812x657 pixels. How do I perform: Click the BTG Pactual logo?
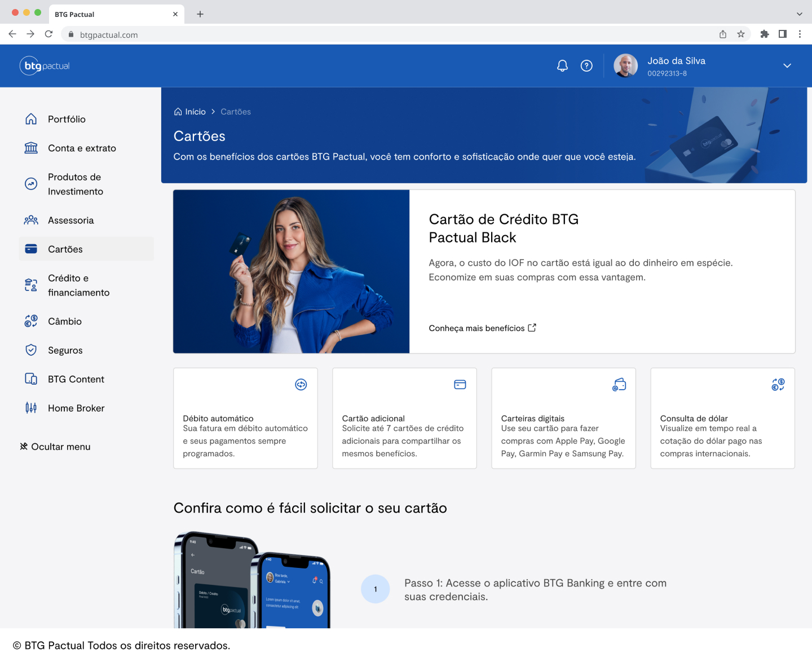click(x=45, y=66)
